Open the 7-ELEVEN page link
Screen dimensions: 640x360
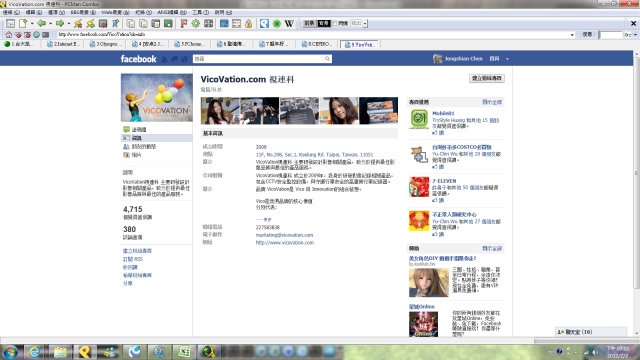click(x=444, y=181)
